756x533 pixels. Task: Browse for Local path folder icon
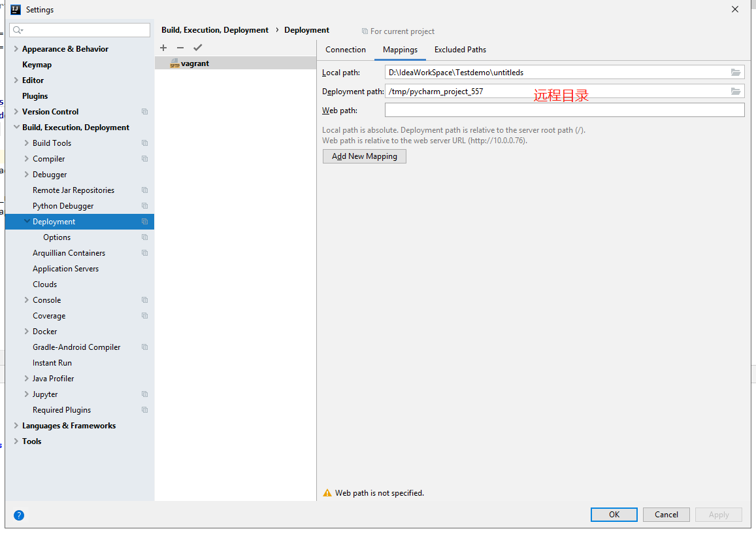click(735, 73)
